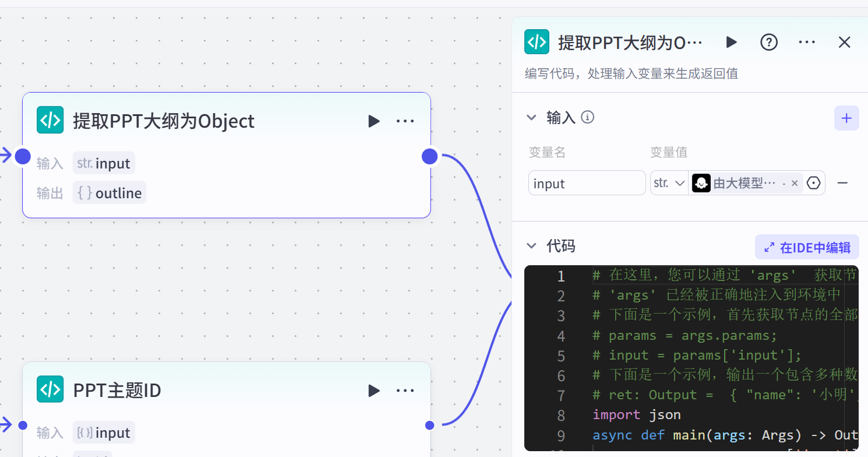Run the 提取PPT大纲为Object node on canvas
The width and height of the screenshot is (868, 457).
pos(374,121)
